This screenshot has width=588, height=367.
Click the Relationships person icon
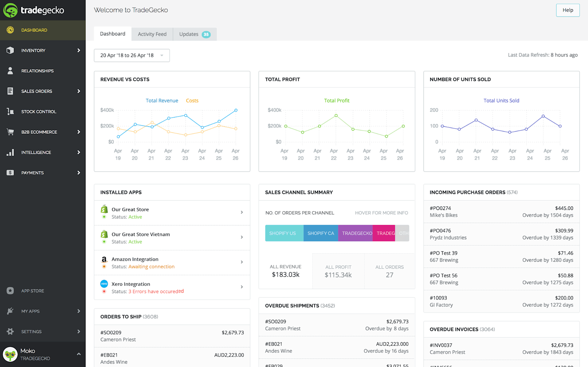click(10, 71)
